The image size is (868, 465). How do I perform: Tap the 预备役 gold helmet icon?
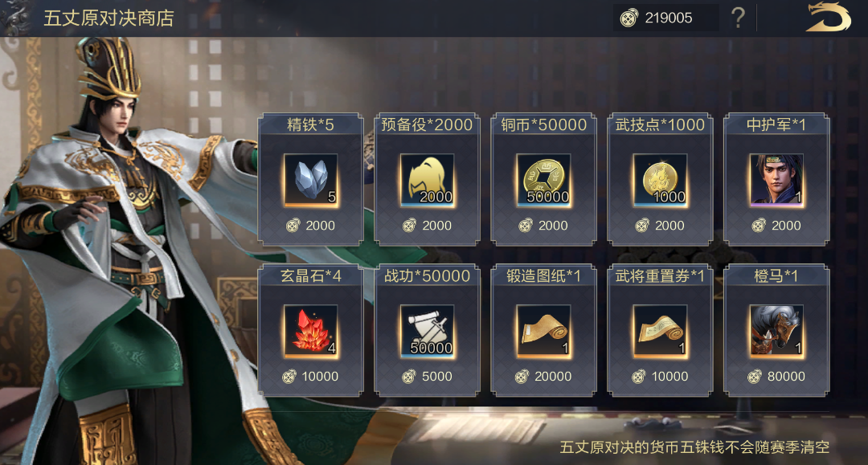427,180
